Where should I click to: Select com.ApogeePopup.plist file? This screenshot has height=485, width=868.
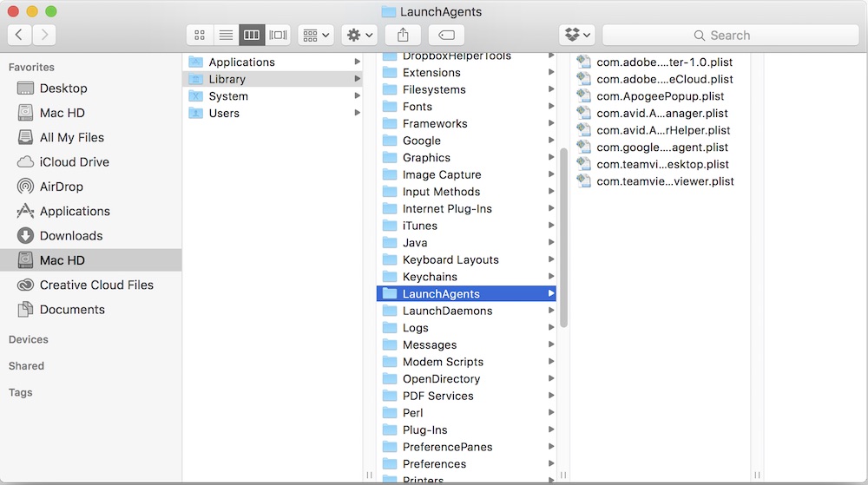click(x=661, y=96)
